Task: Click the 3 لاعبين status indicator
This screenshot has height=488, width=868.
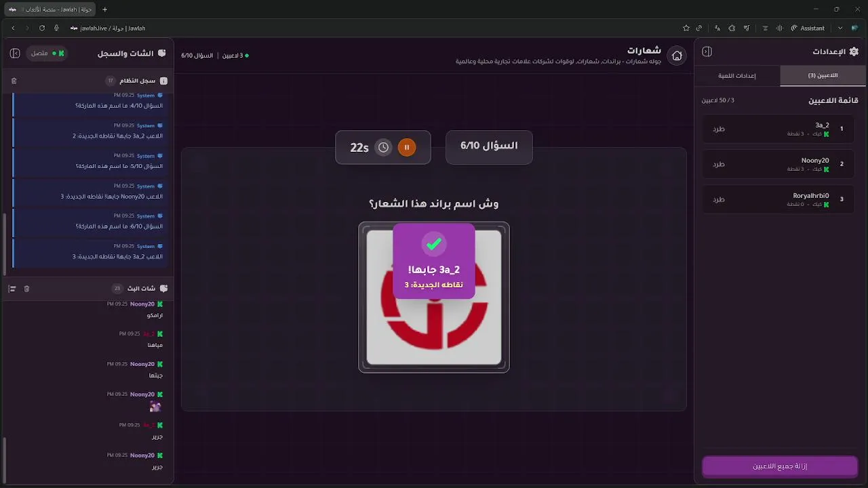Action: point(235,55)
